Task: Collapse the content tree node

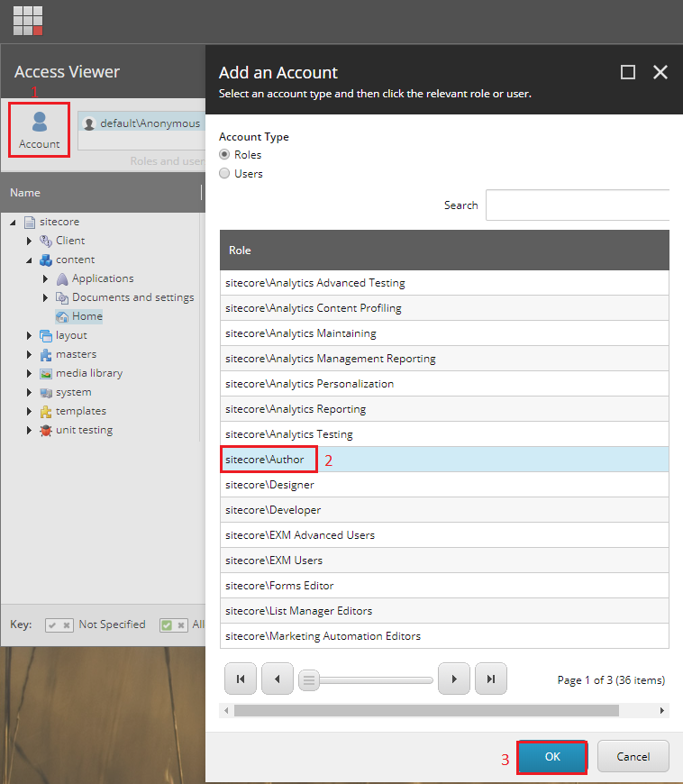Action: pyautogui.click(x=29, y=260)
